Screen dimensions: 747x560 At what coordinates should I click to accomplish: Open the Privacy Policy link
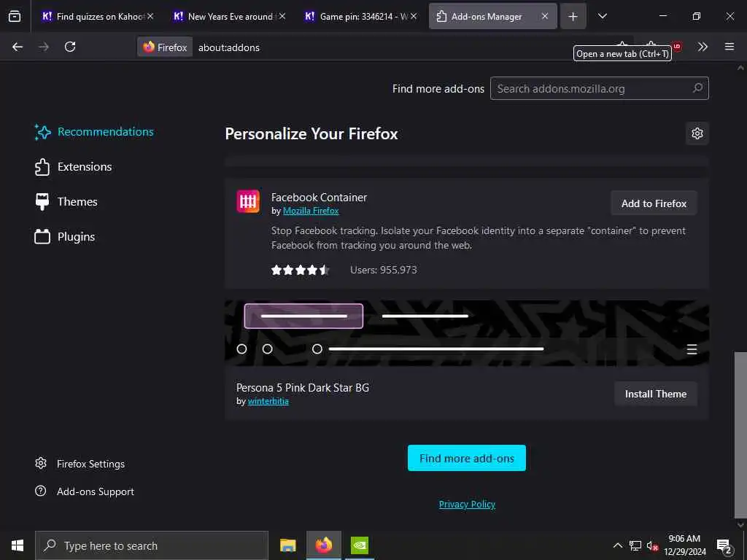467,505
